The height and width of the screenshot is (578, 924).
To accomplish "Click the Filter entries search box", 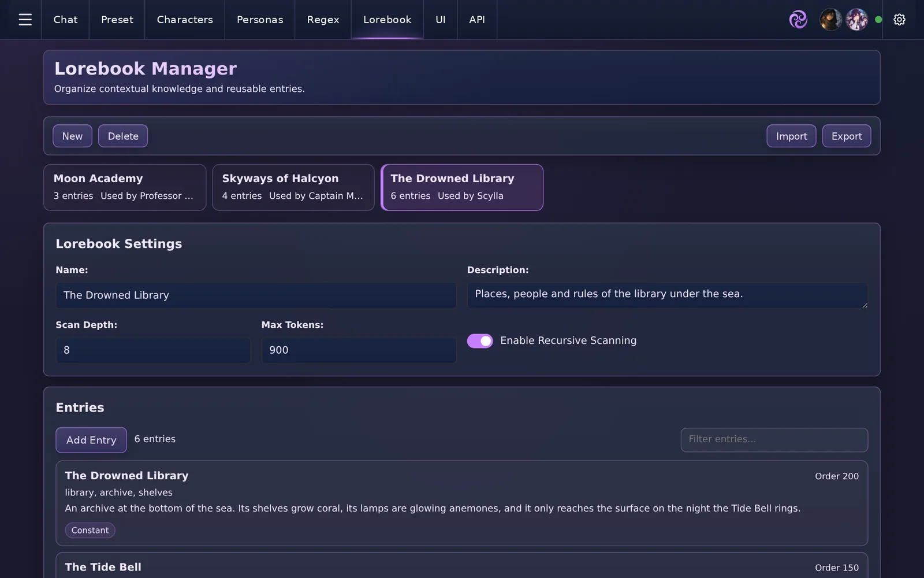I will tap(774, 440).
